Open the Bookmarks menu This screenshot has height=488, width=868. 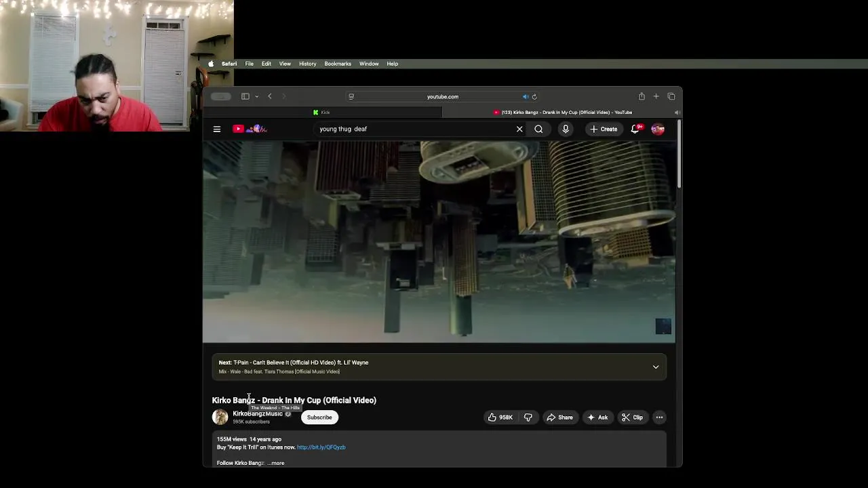coord(338,64)
